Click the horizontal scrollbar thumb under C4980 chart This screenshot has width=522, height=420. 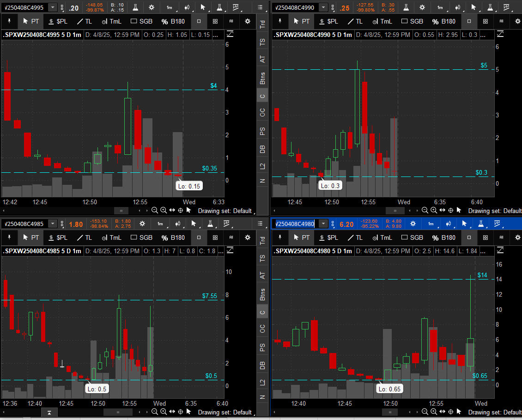pos(390,412)
